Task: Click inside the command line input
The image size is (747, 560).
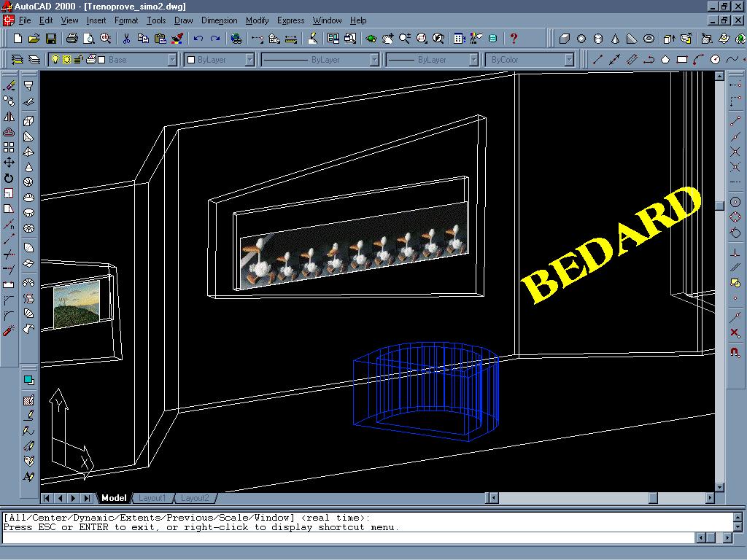Action: (348, 537)
